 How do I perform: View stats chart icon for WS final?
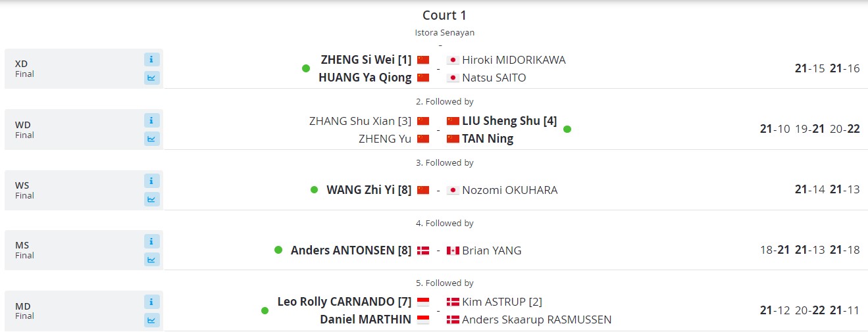(152, 199)
